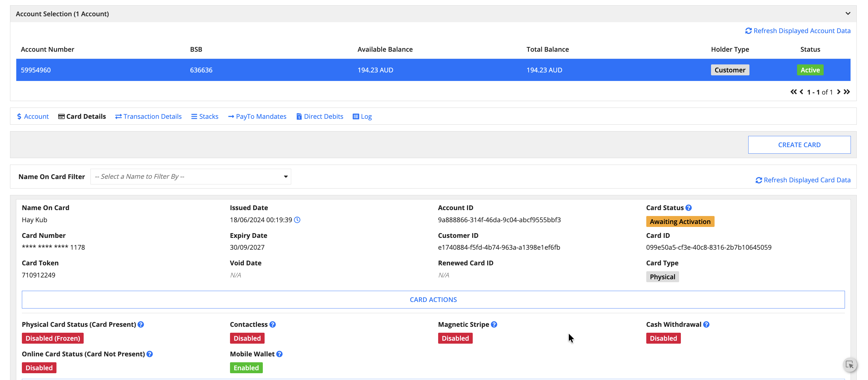Click Cash Withdrawal help icon
Viewport: 868px width, 380px height.
(x=706, y=324)
